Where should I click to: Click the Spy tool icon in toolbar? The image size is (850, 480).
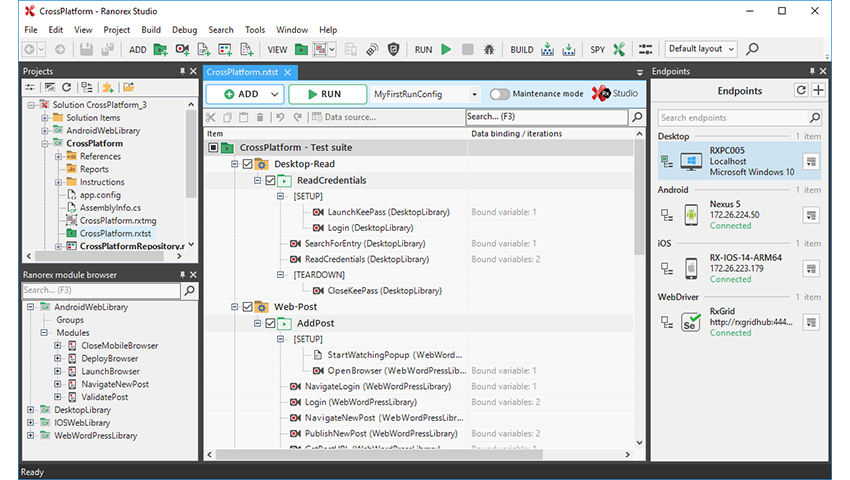point(620,49)
